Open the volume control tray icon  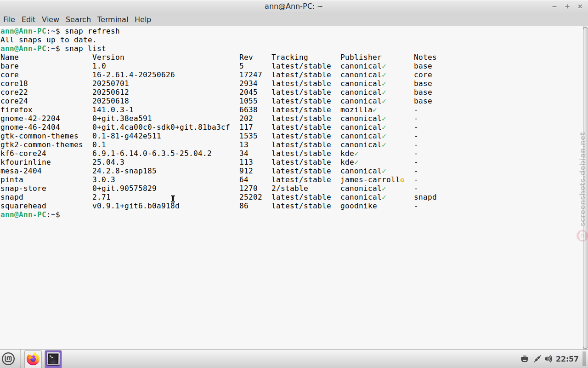pyautogui.click(x=548, y=359)
